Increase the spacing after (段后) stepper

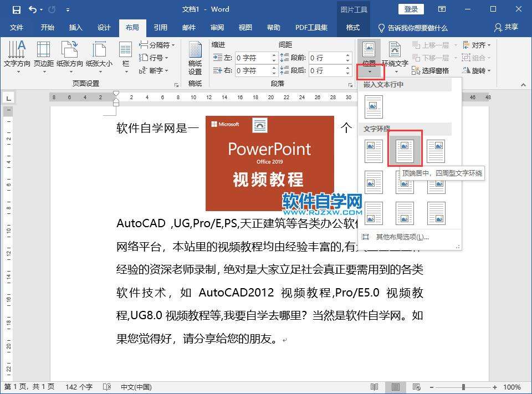pyautogui.click(x=348, y=68)
